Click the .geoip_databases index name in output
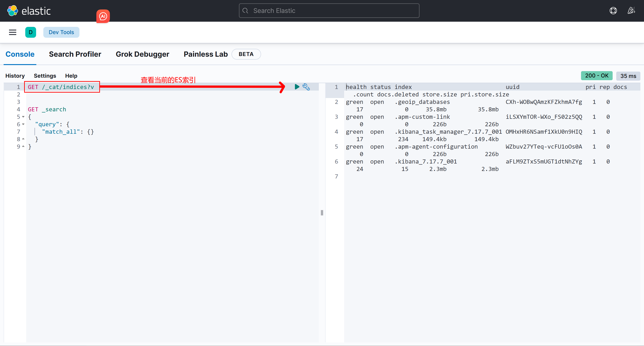 422,102
